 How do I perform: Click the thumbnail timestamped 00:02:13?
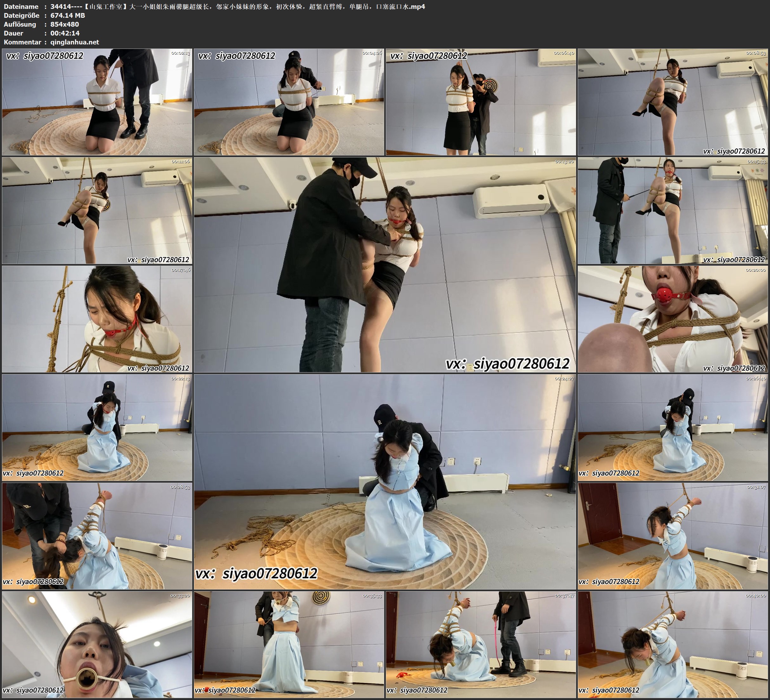tap(97, 102)
